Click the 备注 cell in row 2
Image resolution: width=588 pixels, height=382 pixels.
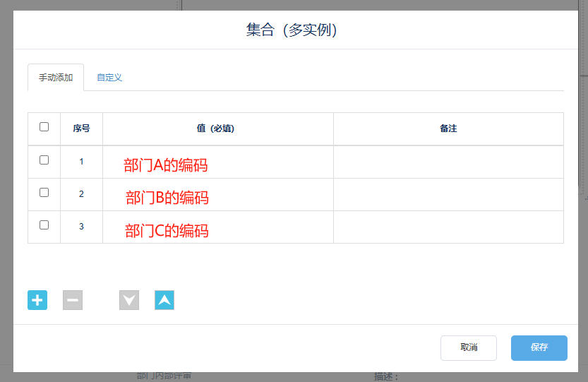pyautogui.click(x=448, y=195)
